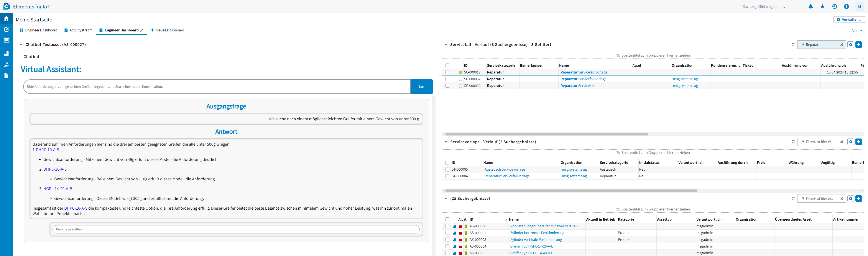Select checkbox for ST-000005 row
The image size is (868, 256).
coord(447,170)
